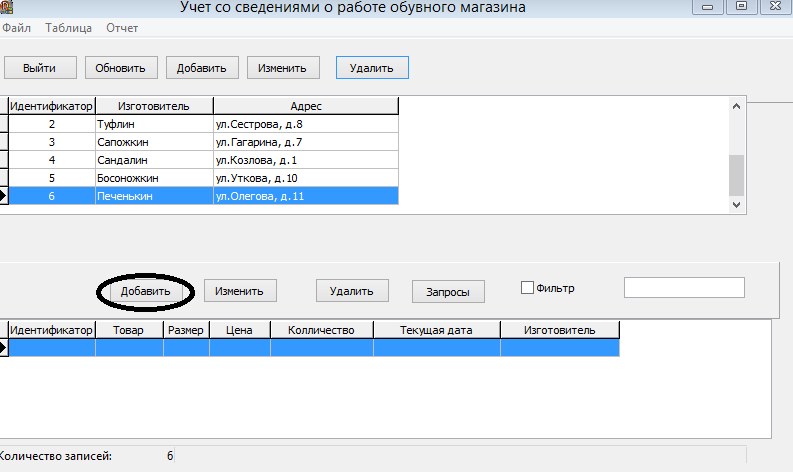Image resolution: width=793 pixels, height=472 pixels.
Task: Select address ул.Козлова, д.1
Action: [306, 160]
